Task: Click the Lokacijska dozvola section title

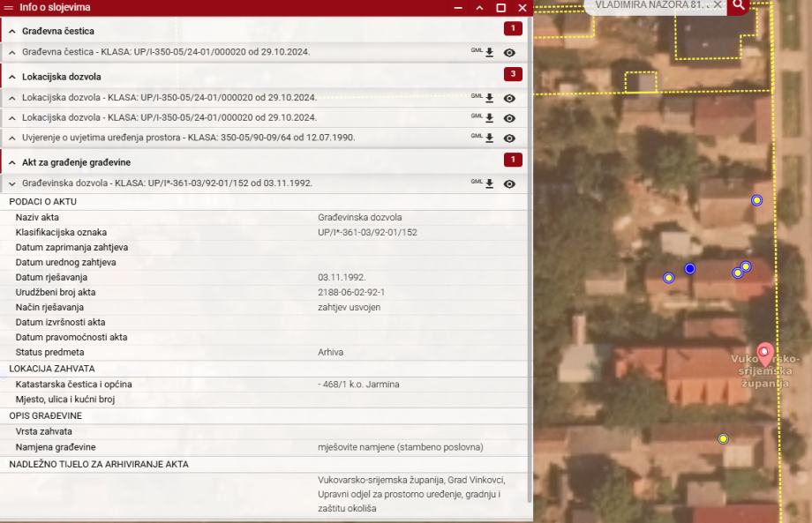Action: click(62, 77)
